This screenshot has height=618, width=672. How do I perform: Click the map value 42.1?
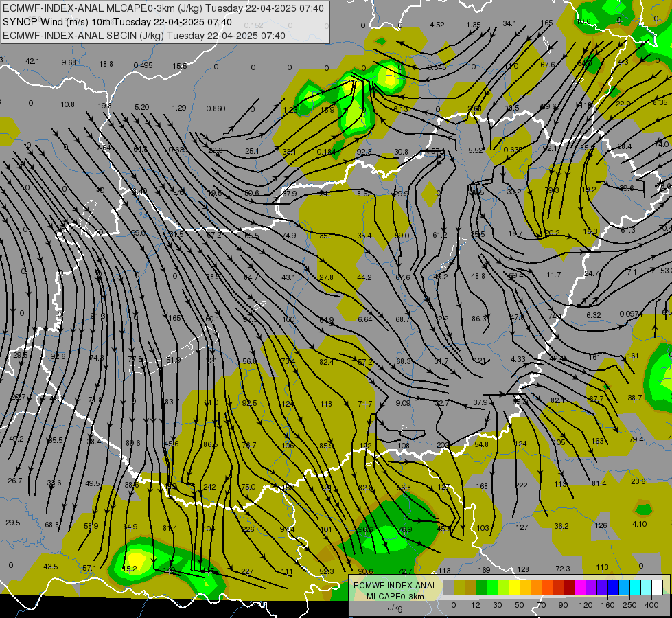(32, 61)
